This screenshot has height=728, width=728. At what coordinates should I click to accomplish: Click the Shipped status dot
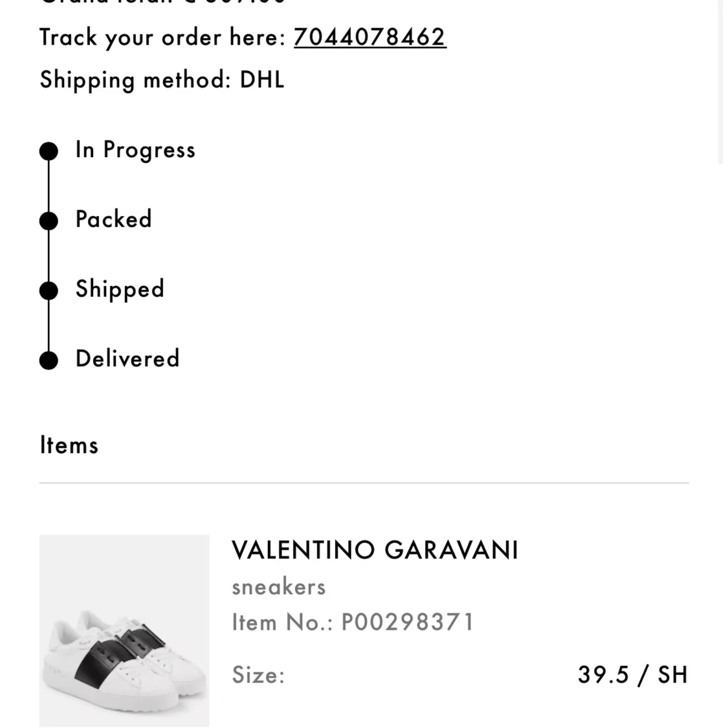click(x=49, y=291)
